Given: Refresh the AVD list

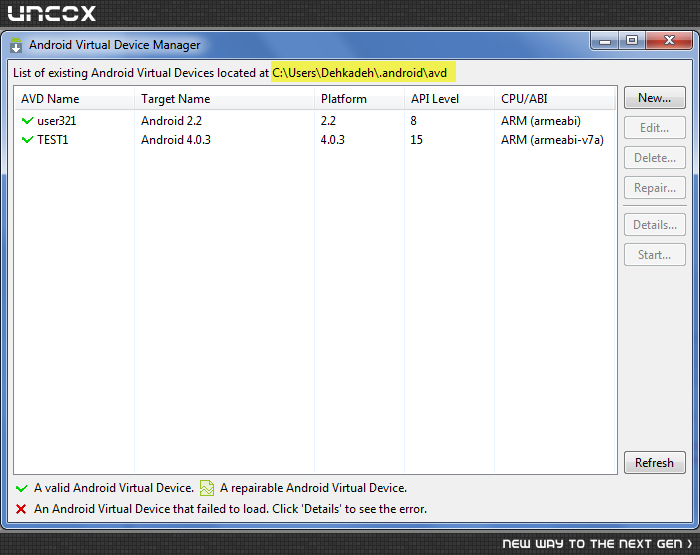Looking at the screenshot, I should tap(654, 463).
